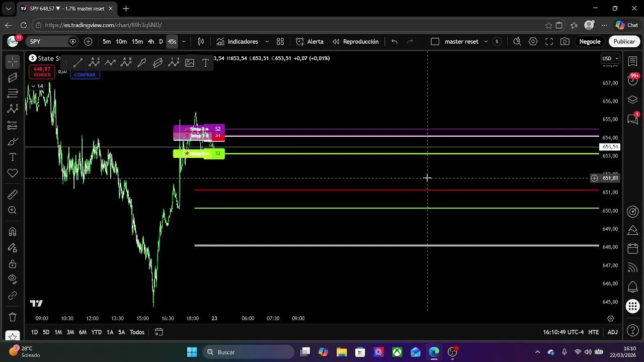Select the brush drawing tool
This screenshot has height=362, width=644.
point(13,141)
